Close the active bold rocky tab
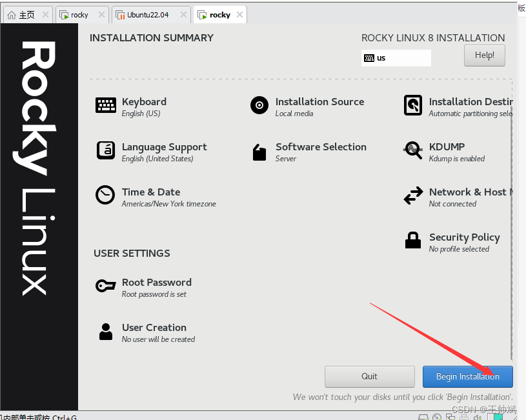Screen dimensions: 526x420 pyautogui.click(x=239, y=14)
